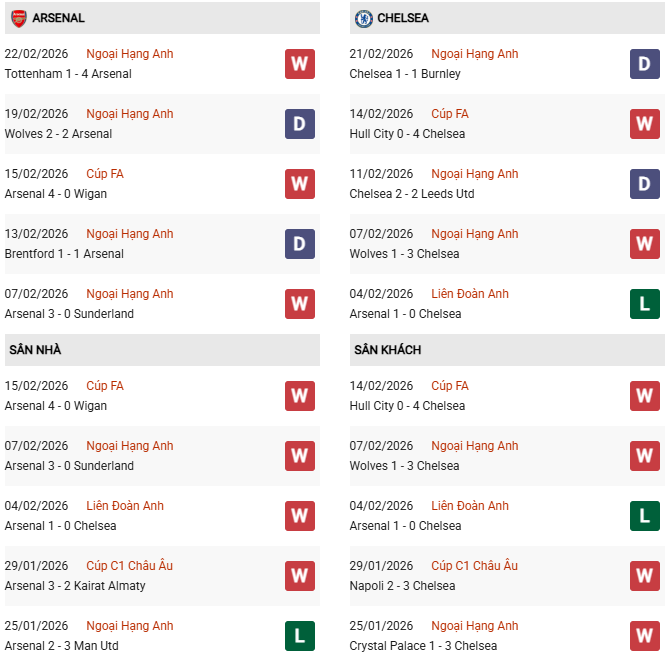Click the D badge for Chelsea 2 - 2 Leeds Utd
666x661 pixels.
[x=644, y=184]
